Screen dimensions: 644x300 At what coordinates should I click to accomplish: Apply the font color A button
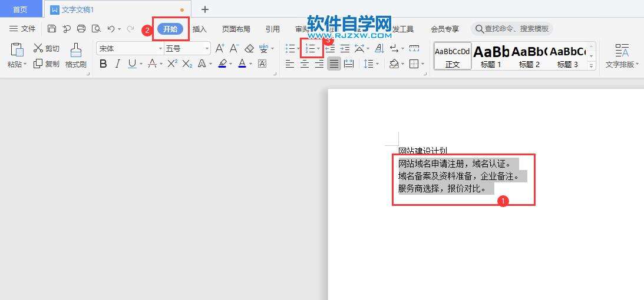point(242,64)
